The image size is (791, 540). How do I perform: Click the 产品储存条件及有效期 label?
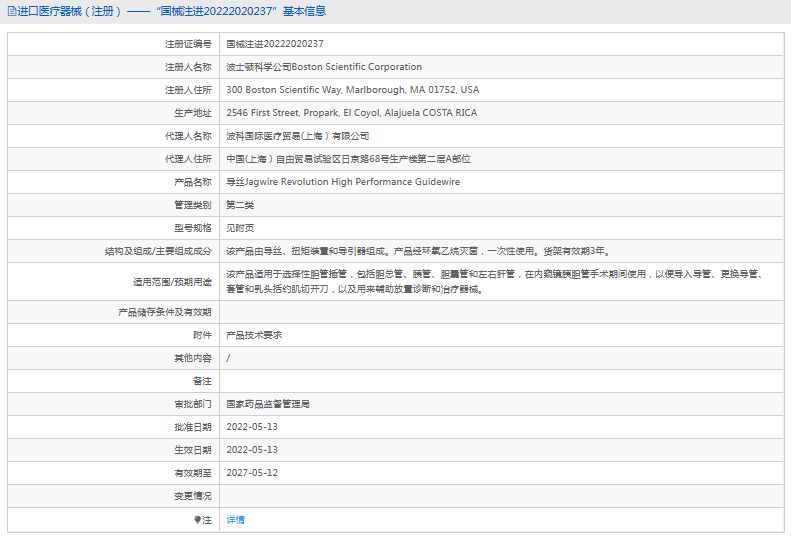[164, 312]
